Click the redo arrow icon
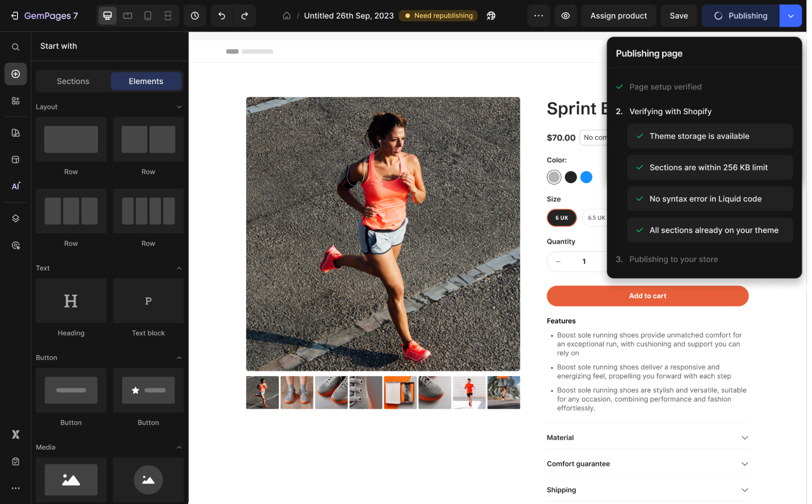The height and width of the screenshot is (504, 812). coord(245,16)
